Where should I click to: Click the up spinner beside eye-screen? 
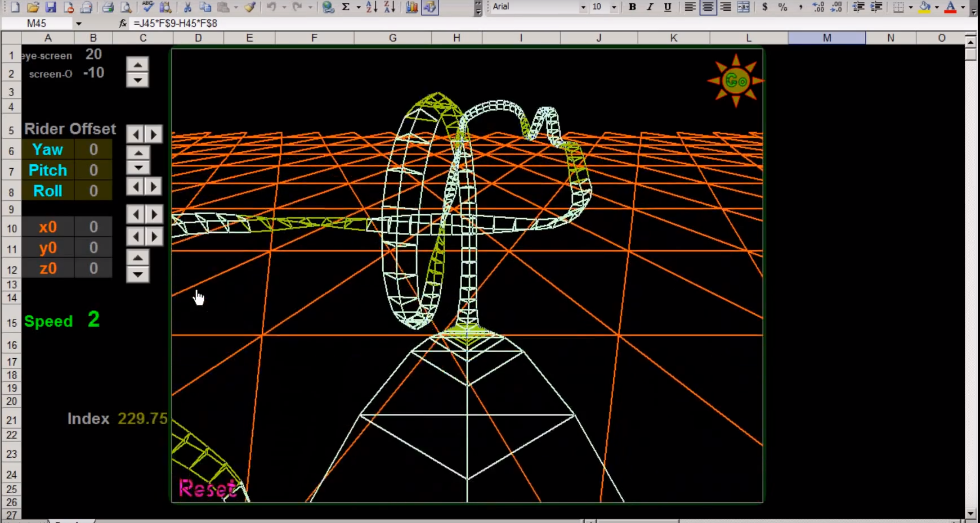[x=137, y=64]
